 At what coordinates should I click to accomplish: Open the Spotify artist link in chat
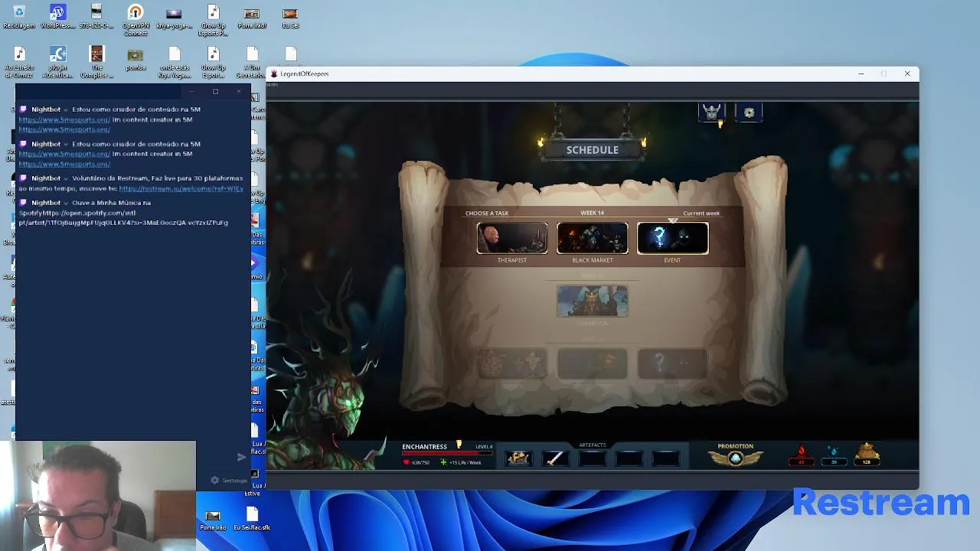pos(123,217)
